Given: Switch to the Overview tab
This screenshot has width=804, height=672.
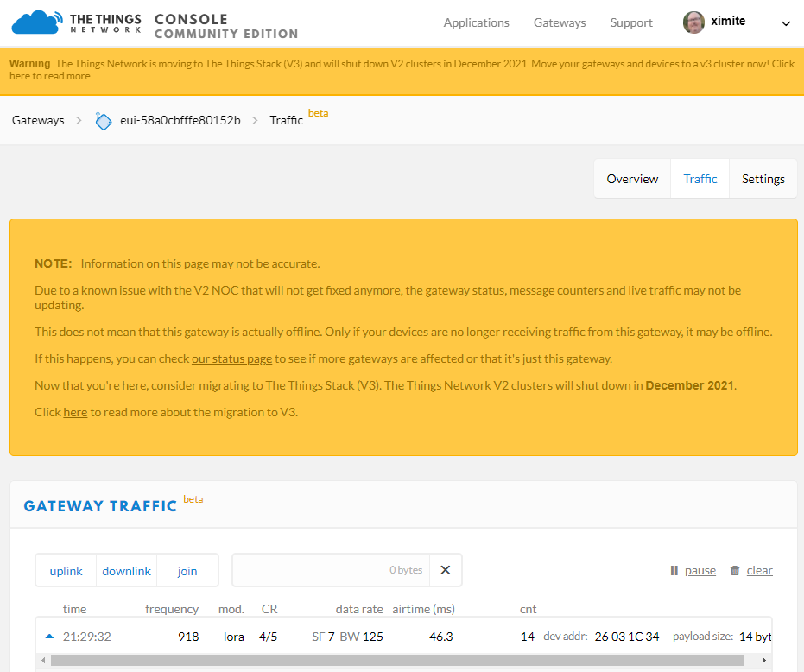Looking at the screenshot, I should point(632,179).
